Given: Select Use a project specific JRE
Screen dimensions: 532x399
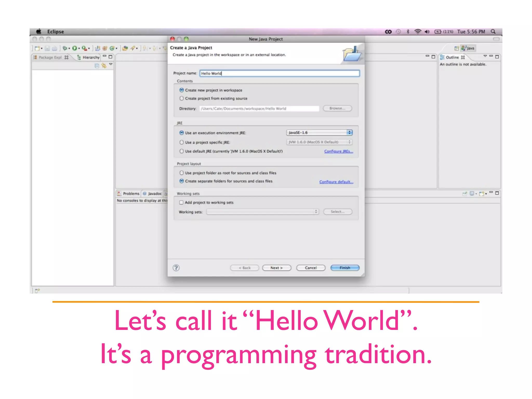Looking at the screenshot, I should [182, 142].
